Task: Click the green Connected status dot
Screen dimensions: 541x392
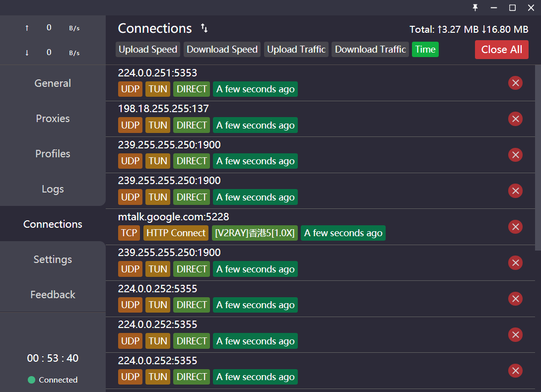Action: [31, 380]
